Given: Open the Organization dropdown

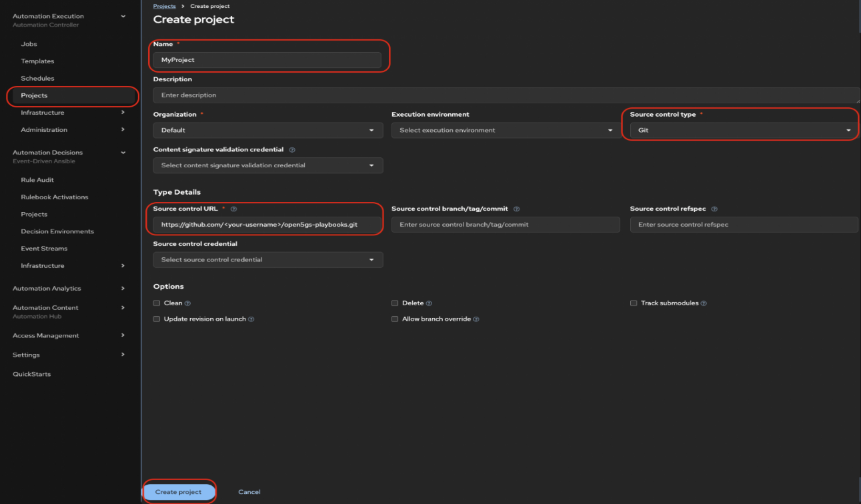Looking at the screenshot, I should click(x=267, y=131).
